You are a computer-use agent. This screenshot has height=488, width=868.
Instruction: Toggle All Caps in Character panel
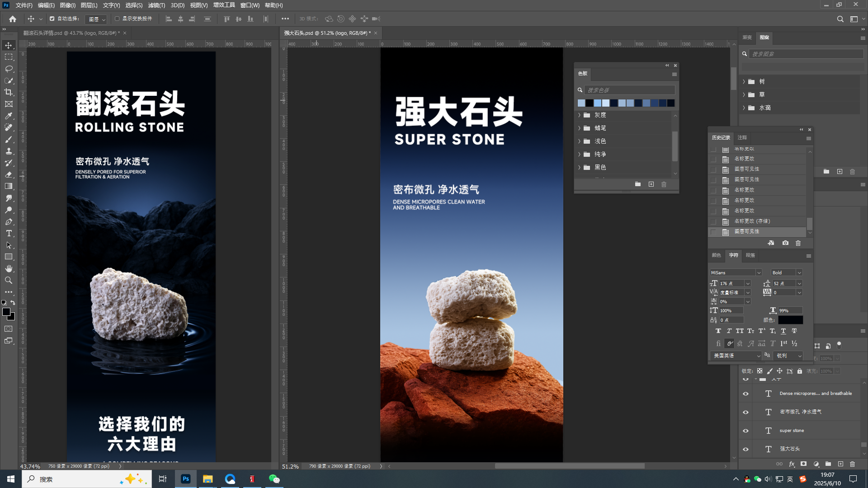pyautogui.click(x=740, y=331)
